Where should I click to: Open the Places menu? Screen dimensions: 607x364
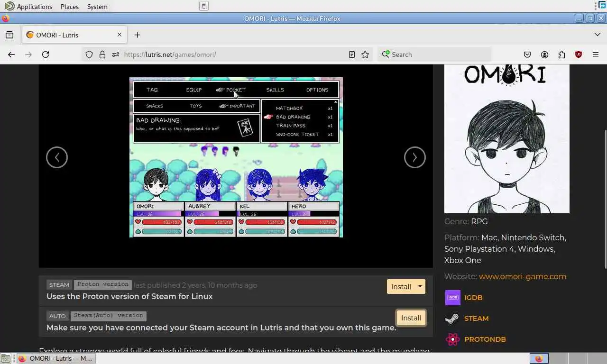(70, 7)
